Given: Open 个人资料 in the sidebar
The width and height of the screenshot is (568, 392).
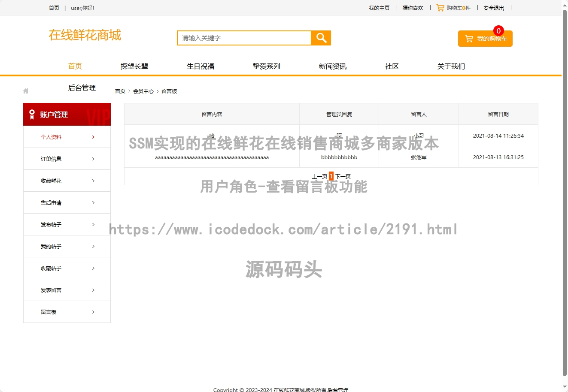Looking at the screenshot, I should 51,137.
